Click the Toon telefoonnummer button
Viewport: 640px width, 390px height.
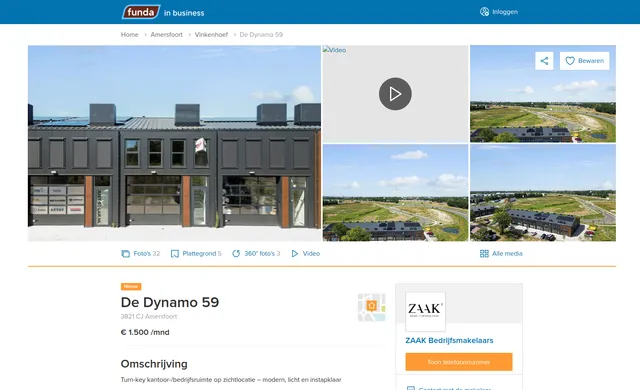[459, 362]
